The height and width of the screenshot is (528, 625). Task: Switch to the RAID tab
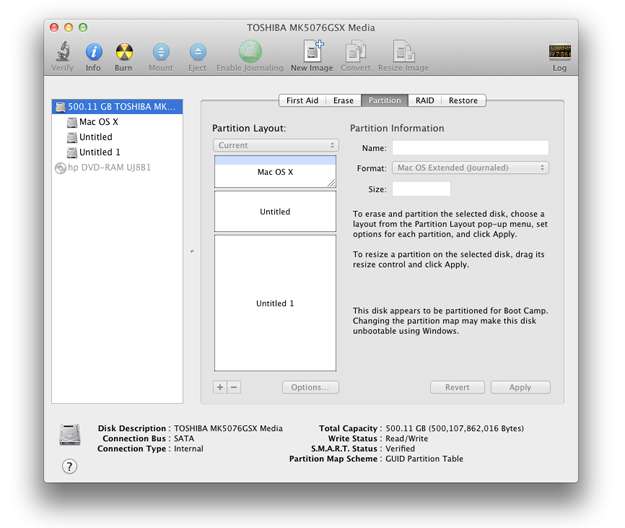tap(425, 101)
